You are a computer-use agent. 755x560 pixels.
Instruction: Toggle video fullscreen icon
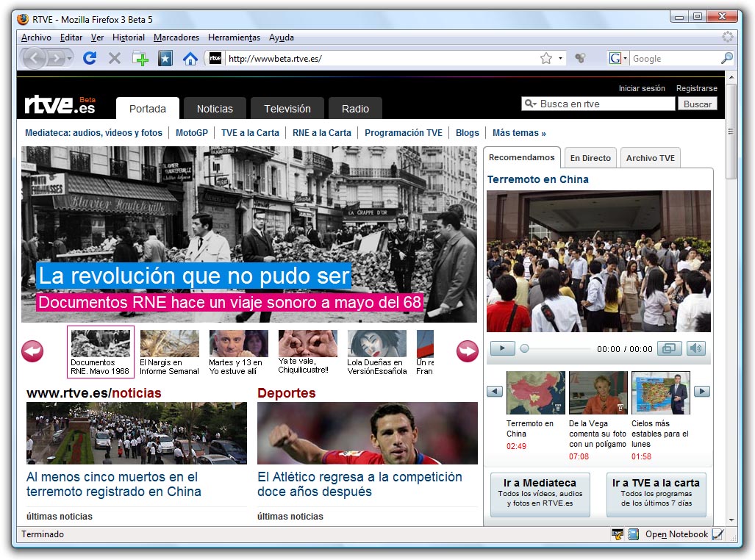[x=669, y=348]
